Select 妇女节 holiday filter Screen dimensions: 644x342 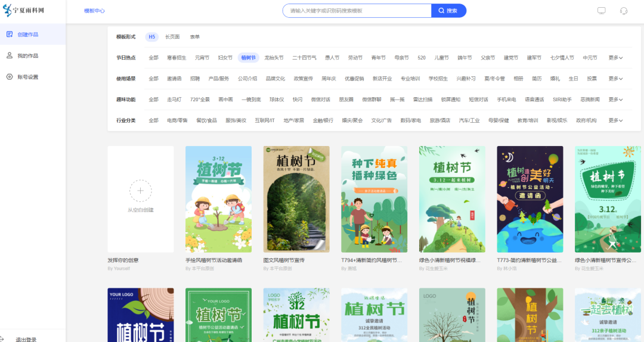click(225, 58)
